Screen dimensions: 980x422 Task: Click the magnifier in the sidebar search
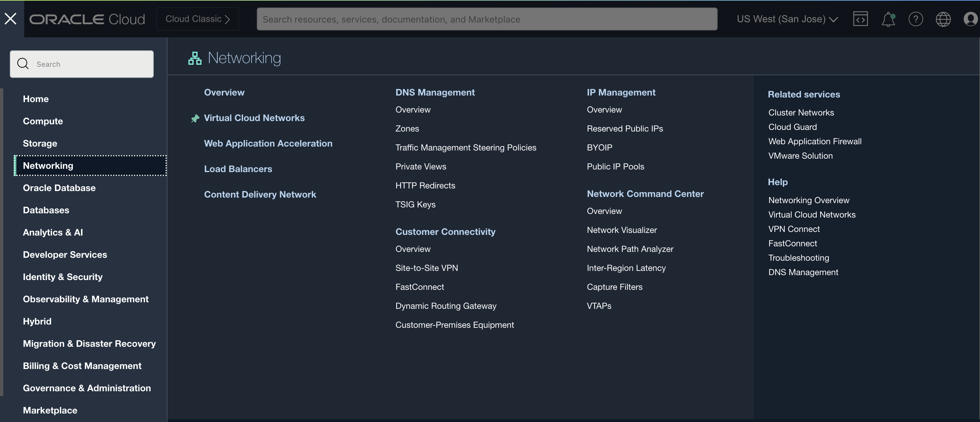pyautogui.click(x=23, y=63)
